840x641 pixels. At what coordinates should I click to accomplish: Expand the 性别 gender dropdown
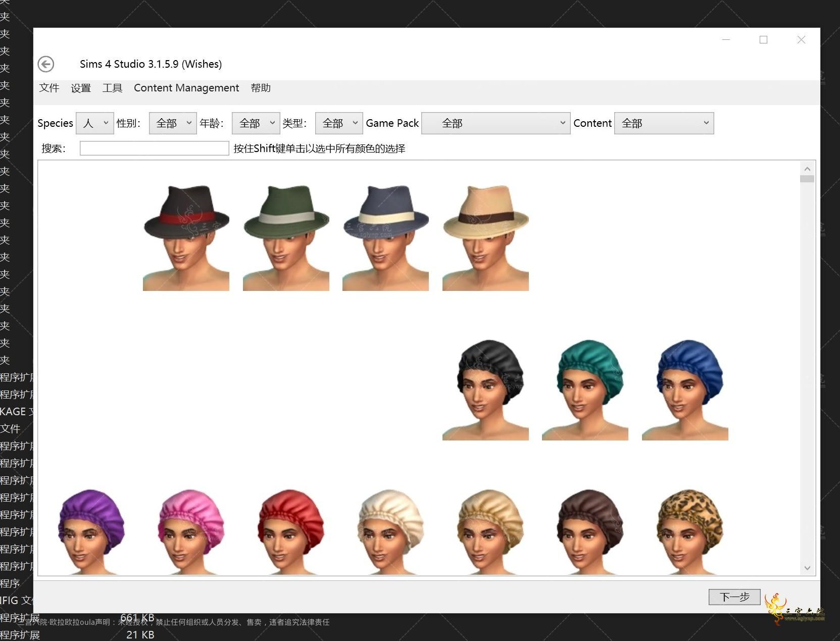[x=173, y=123]
